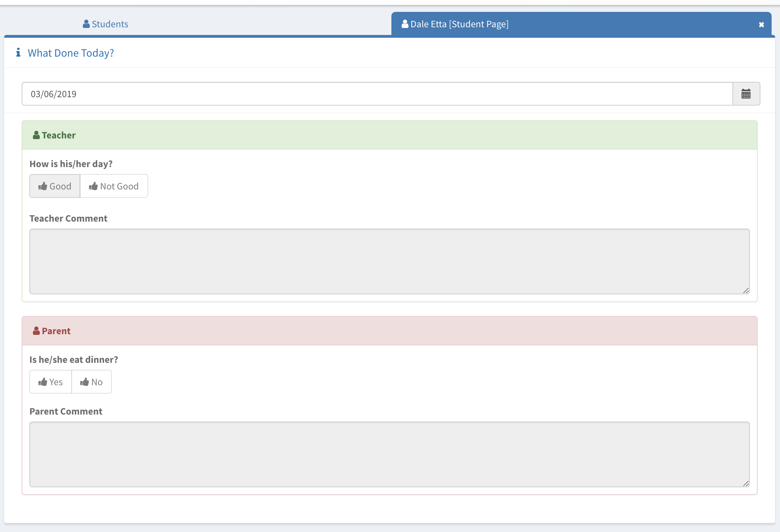This screenshot has height=532, width=780.
Task: Click the Teacher panel user icon
Action: point(36,135)
